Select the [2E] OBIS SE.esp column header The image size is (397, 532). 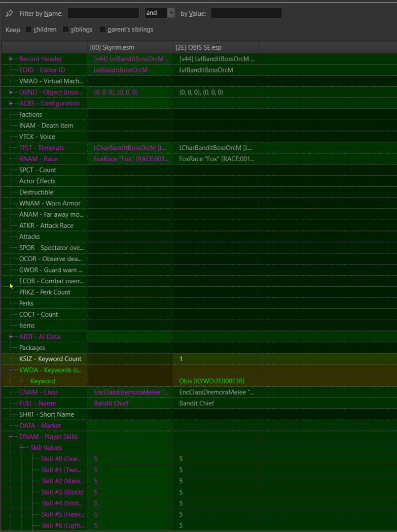click(216, 47)
